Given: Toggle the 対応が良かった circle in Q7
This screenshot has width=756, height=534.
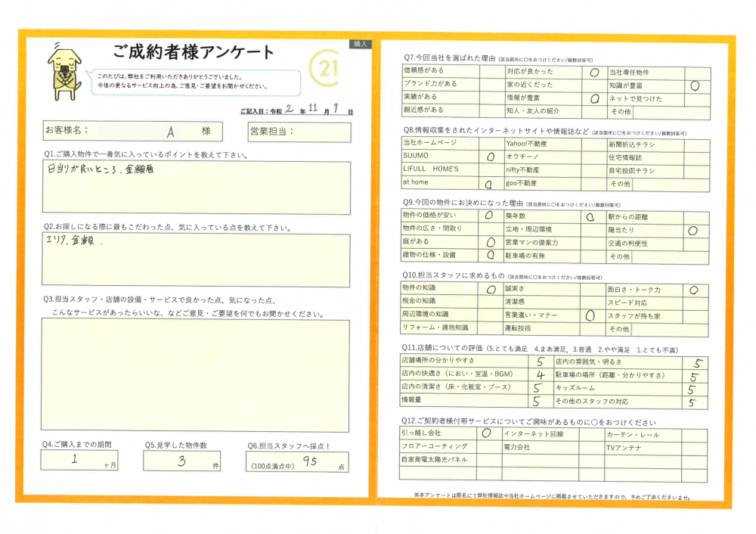Looking at the screenshot, I should [593, 73].
